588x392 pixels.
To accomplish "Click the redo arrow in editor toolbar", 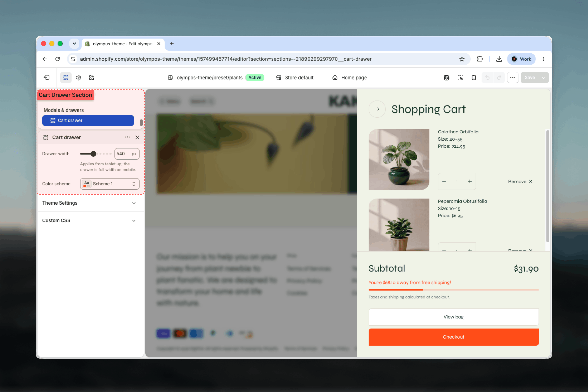I will click(499, 77).
